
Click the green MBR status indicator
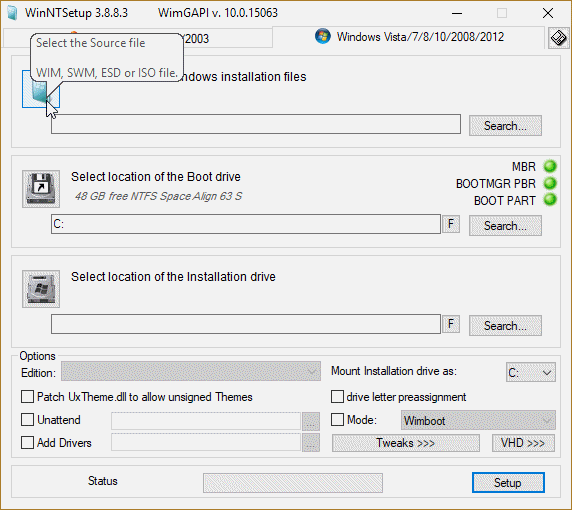(550, 166)
